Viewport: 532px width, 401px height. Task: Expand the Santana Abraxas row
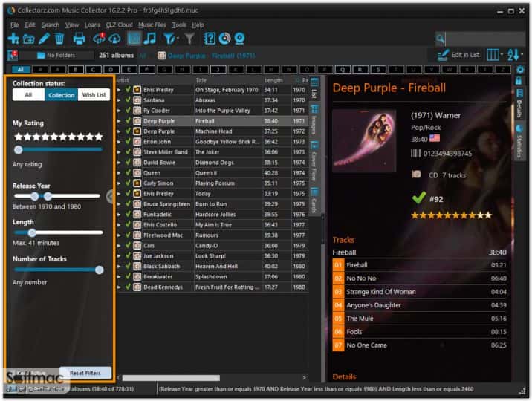(x=119, y=100)
